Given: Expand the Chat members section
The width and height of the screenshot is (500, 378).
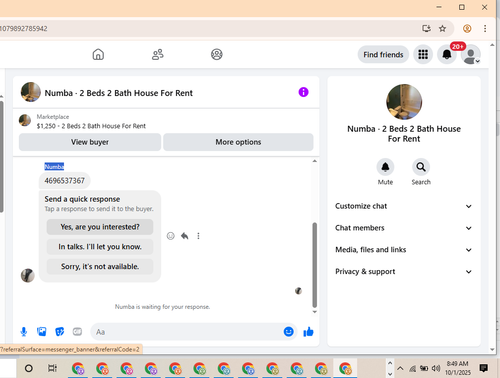Looking at the screenshot, I should [x=404, y=228].
